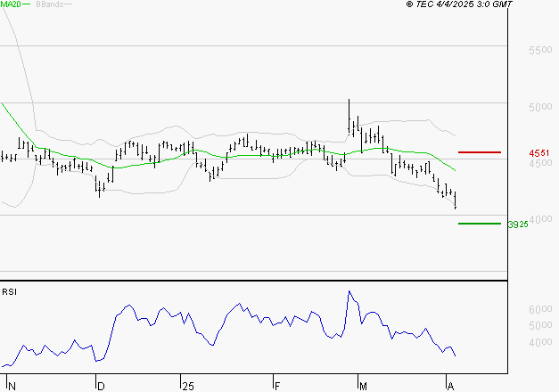Click the RSI indicator label

9,291
